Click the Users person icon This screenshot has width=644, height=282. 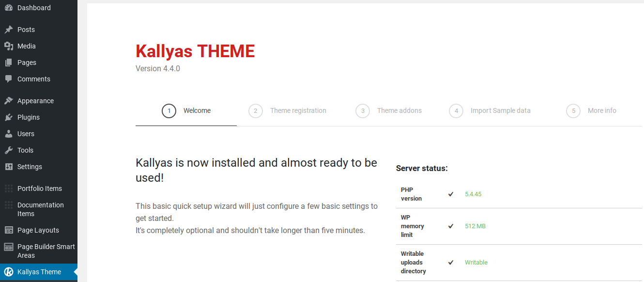pos(9,134)
